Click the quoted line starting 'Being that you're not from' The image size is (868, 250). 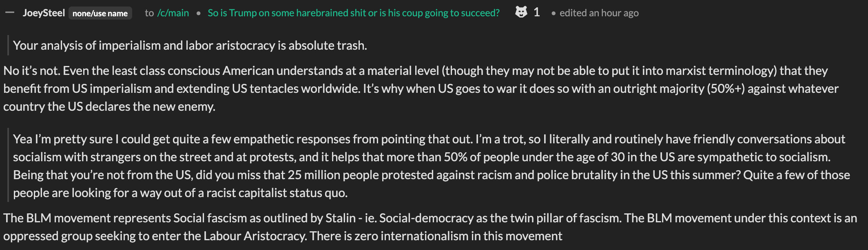point(432,175)
